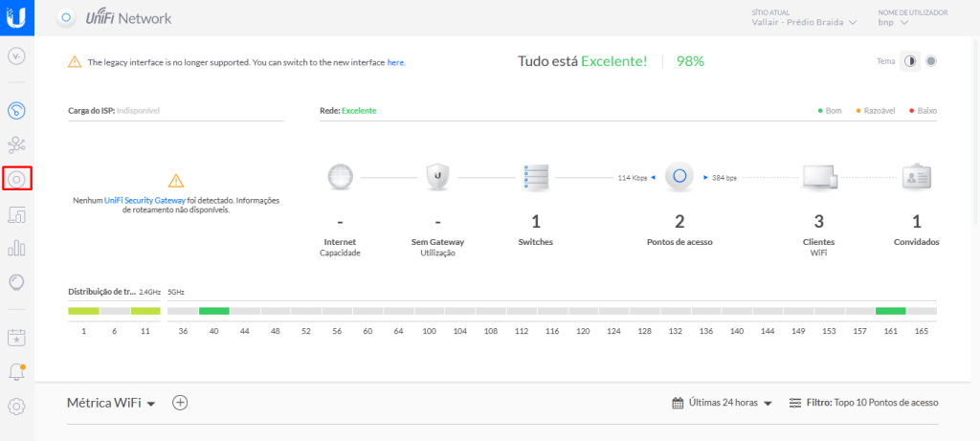The image size is (980, 441).
Task: Click the Ubiquiti logo in top-left corner
Action: pos(17,17)
